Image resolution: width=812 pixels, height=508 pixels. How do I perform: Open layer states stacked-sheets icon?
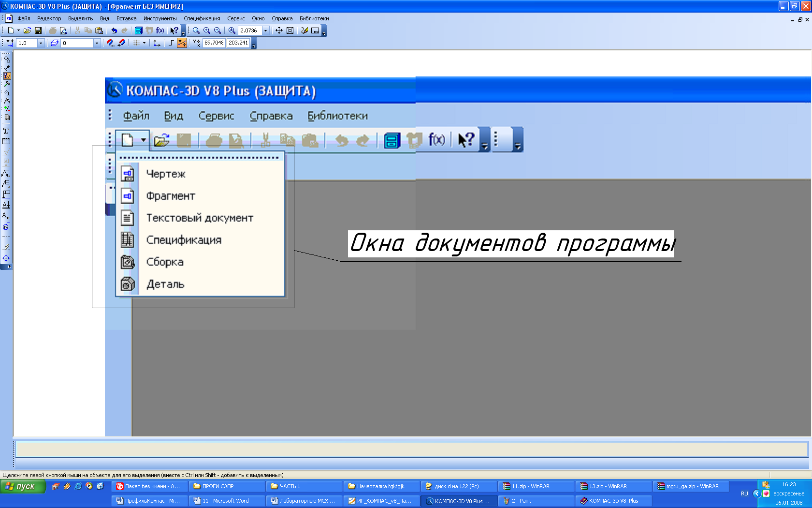coord(55,43)
